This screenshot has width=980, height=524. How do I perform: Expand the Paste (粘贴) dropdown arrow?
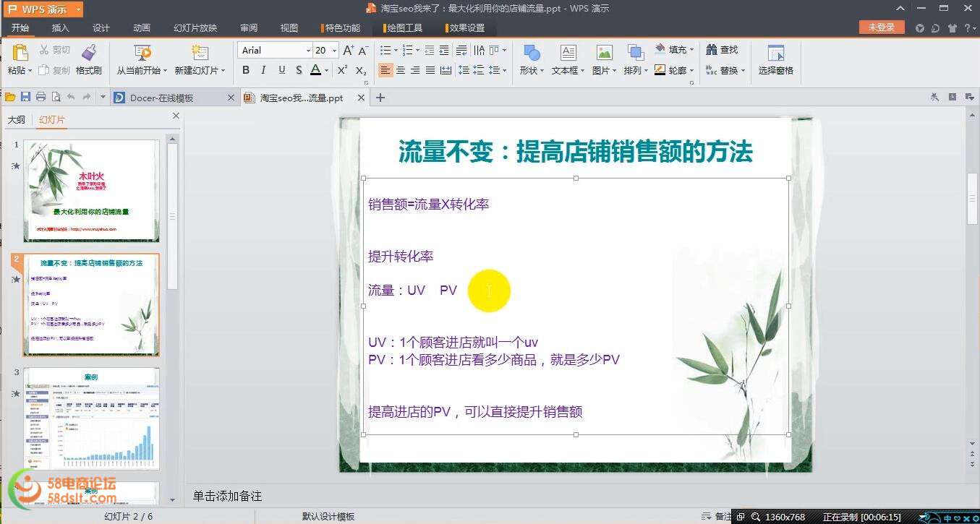click(30, 71)
